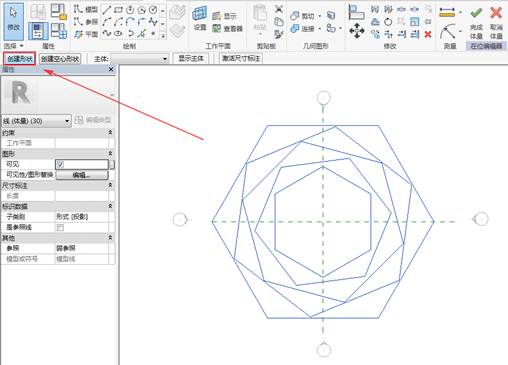This screenshot has height=365, width=508.
Task: Collapse the Dimensions (尺寸标注) section
Action: [x=110, y=185]
